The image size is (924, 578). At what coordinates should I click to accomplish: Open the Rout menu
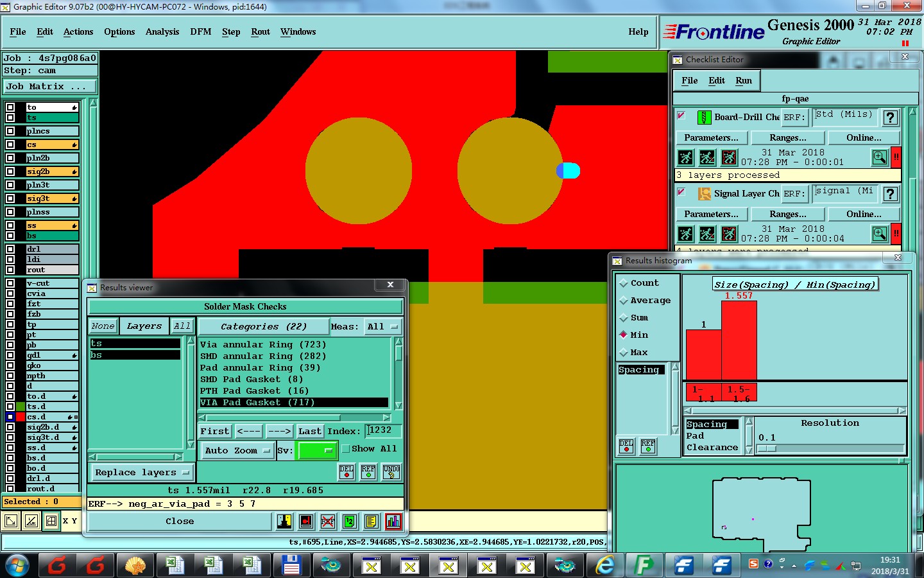tap(261, 31)
